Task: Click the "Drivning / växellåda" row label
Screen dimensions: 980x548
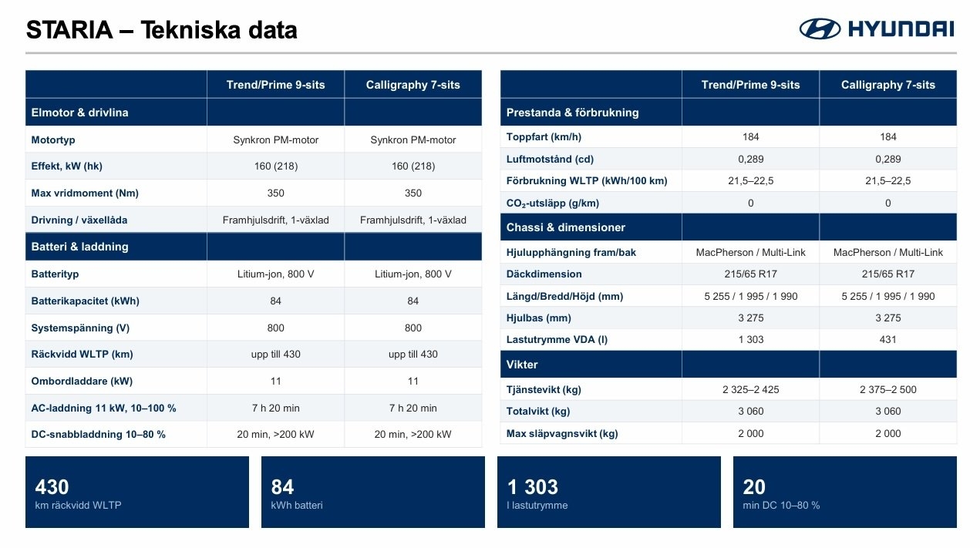Action: [79, 220]
